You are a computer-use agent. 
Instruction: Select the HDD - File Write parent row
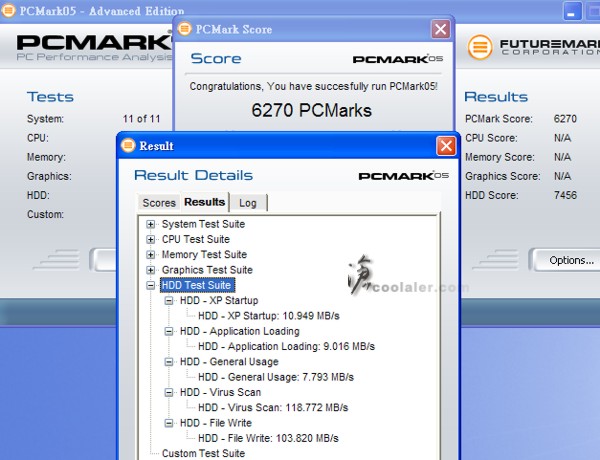click(216, 423)
